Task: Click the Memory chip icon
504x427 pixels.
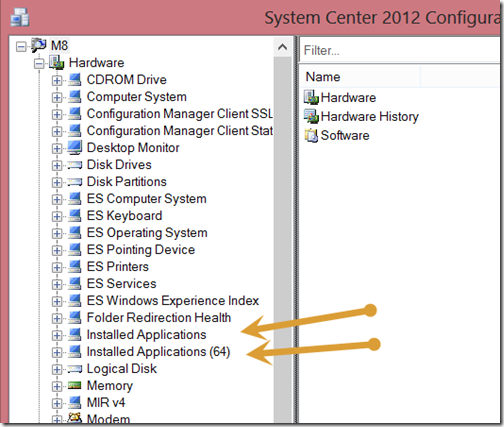Action: (x=75, y=385)
